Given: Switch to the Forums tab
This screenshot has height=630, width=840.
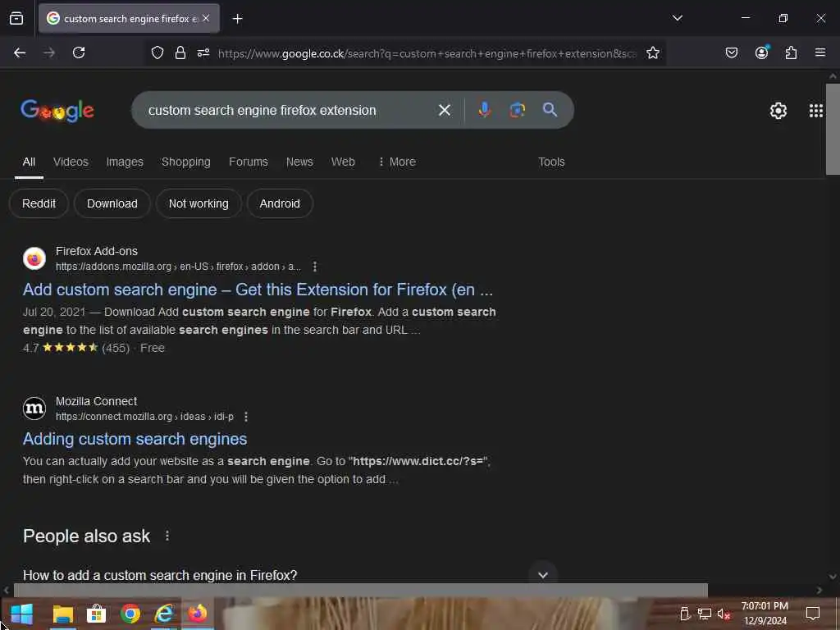Looking at the screenshot, I should click(x=248, y=162).
